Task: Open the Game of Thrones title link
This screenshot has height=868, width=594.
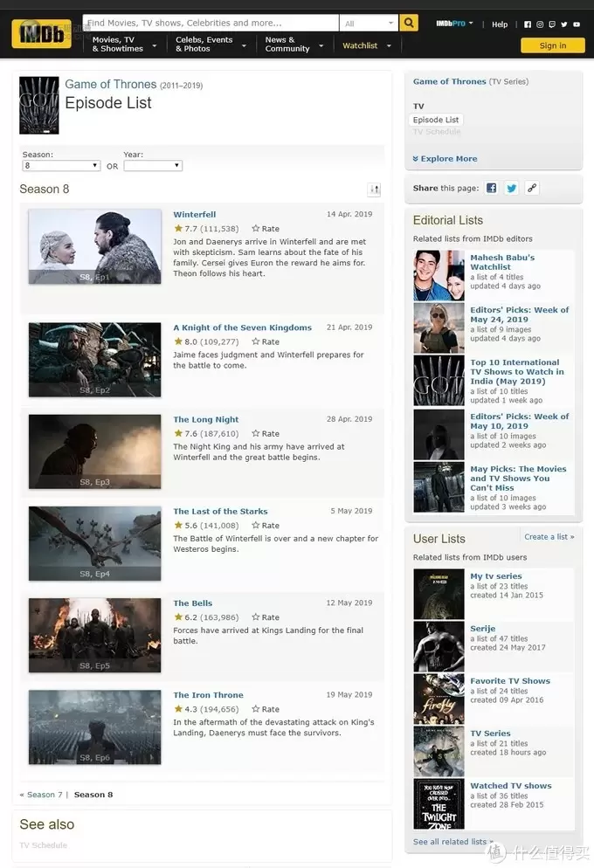Action: click(x=111, y=84)
